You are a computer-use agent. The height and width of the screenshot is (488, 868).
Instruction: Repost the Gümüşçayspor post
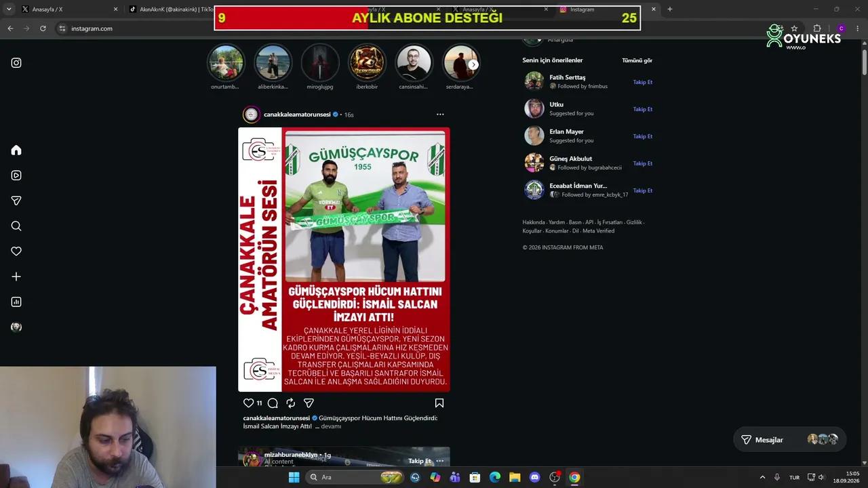pos(290,403)
